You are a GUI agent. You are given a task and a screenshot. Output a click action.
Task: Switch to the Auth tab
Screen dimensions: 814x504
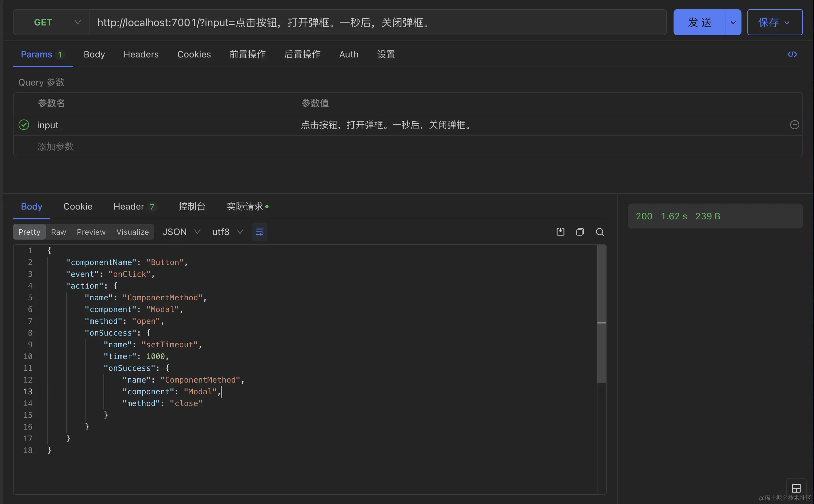[349, 54]
